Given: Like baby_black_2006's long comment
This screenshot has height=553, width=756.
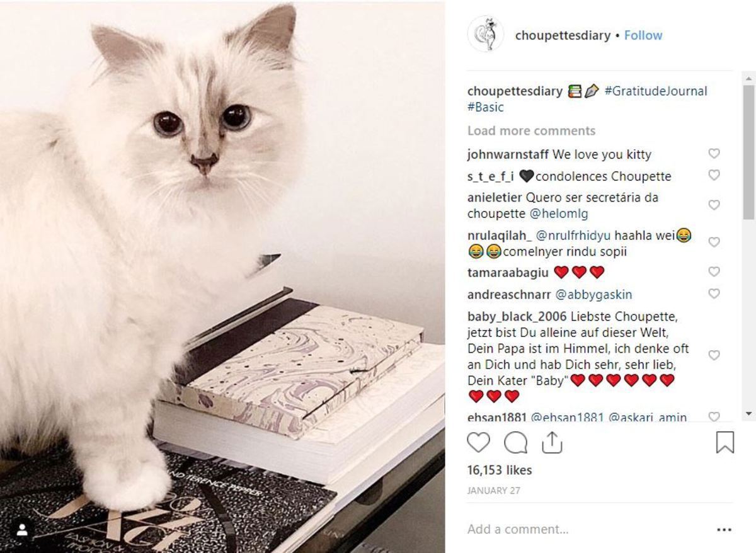Looking at the screenshot, I should coord(714,355).
